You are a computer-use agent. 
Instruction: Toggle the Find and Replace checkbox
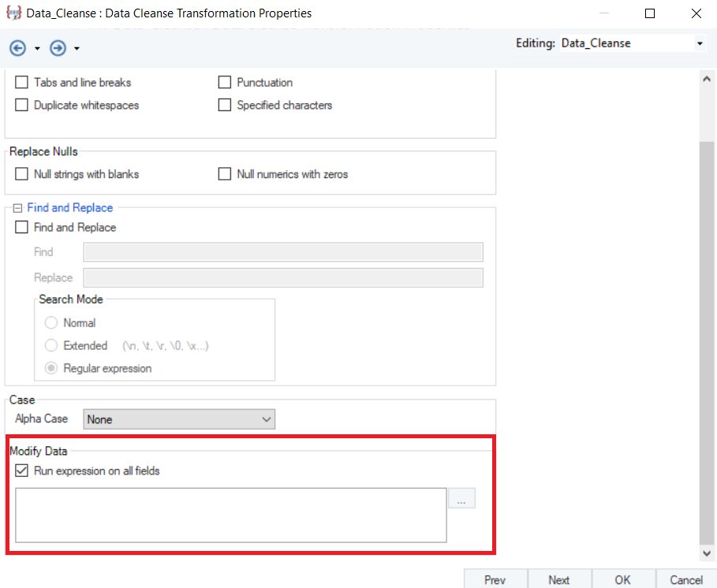click(22, 228)
